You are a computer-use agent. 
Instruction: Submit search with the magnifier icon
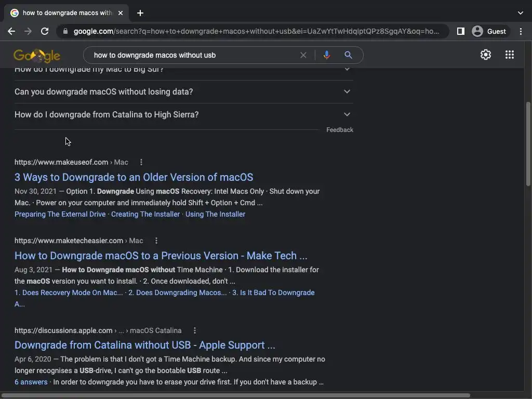click(x=348, y=55)
